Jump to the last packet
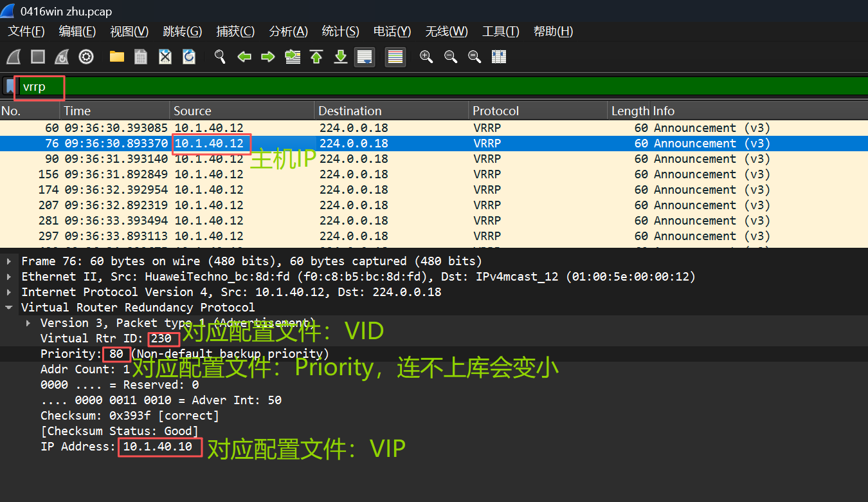Screen dimensions: 868x502 [x=341, y=57]
